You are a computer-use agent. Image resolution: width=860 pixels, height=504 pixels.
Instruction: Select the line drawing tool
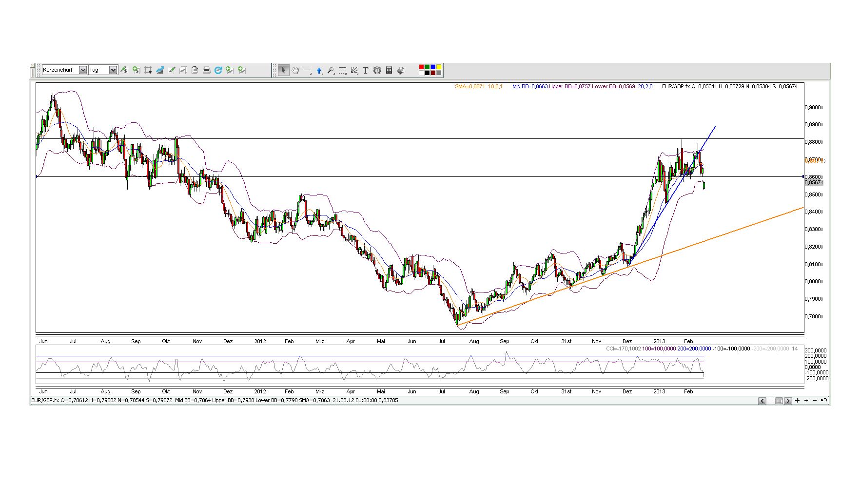point(307,70)
